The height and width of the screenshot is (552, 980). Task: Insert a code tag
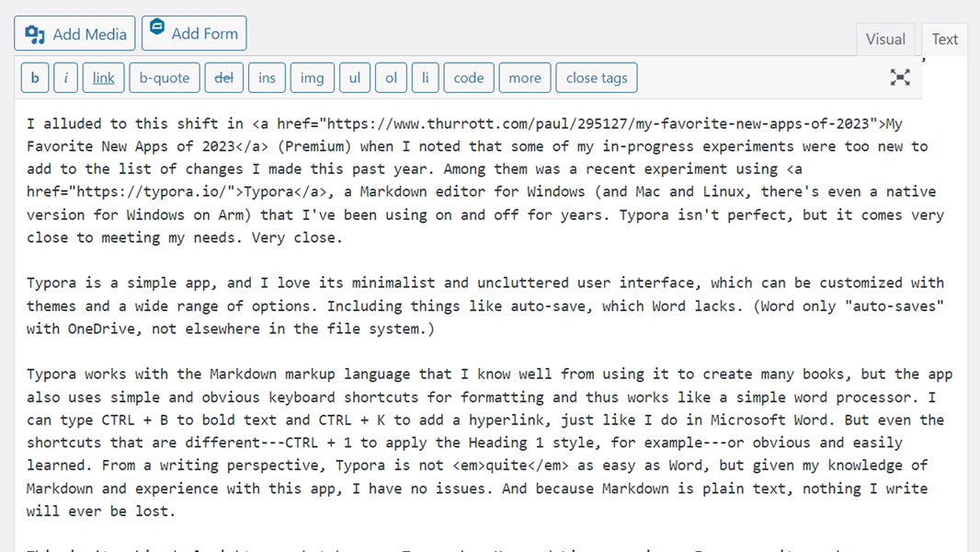point(469,78)
